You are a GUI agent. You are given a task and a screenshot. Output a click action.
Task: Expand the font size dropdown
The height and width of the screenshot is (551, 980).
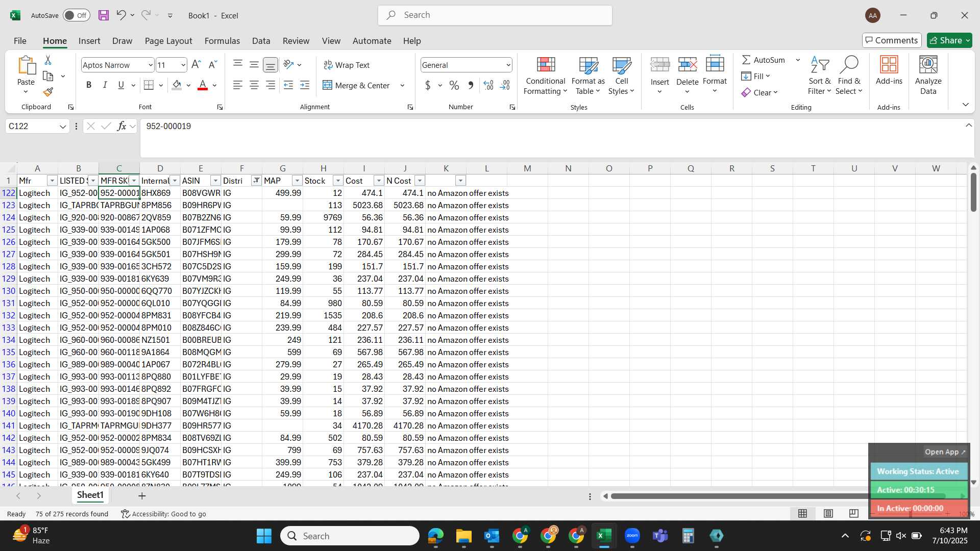(x=183, y=65)
